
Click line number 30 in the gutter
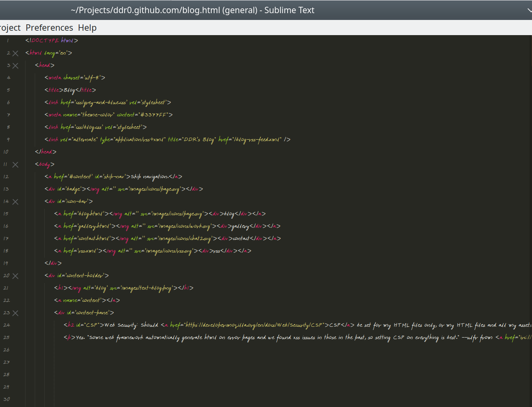[6, 399]
